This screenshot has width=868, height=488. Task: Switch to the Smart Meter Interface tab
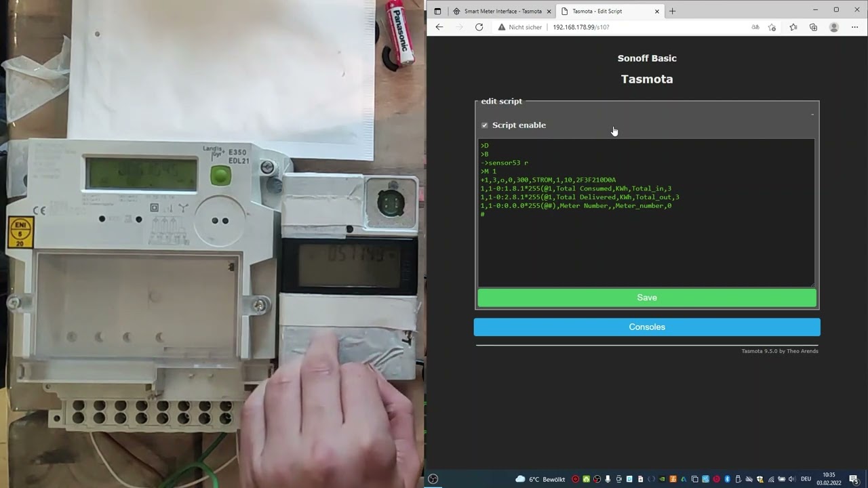click(497, 12)
